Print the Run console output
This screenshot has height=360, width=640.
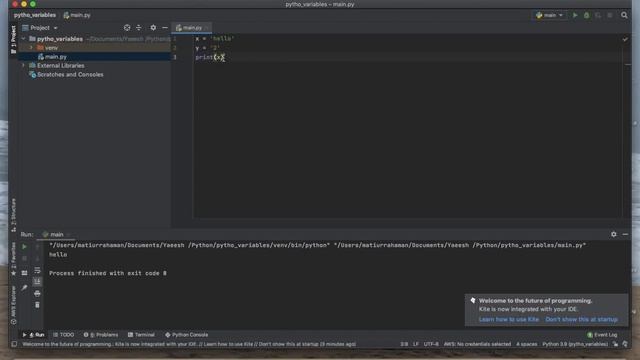[37, 293]
